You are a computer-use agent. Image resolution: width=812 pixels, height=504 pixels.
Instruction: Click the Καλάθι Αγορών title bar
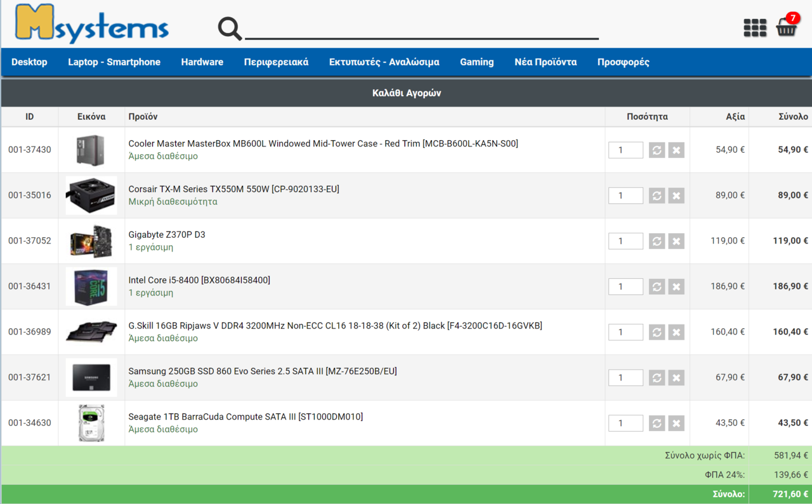click(x=407, y=93)
